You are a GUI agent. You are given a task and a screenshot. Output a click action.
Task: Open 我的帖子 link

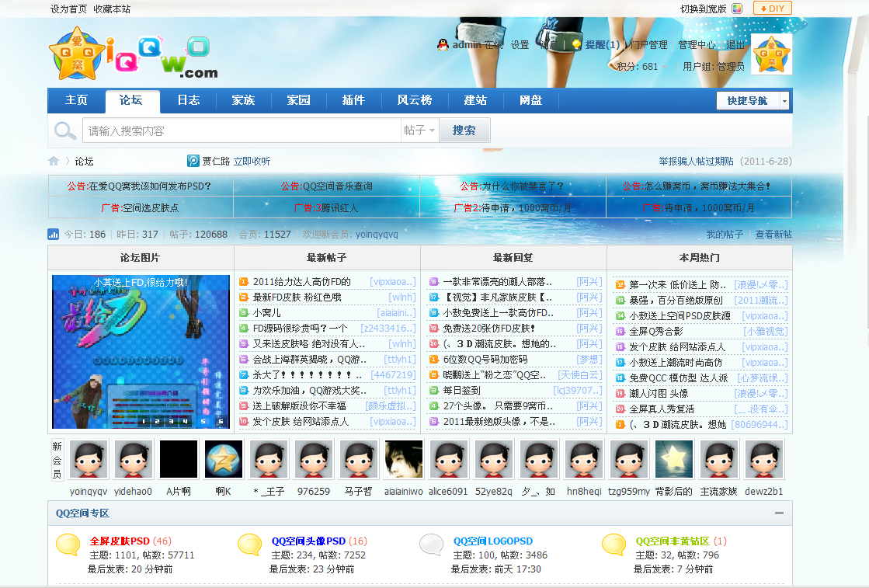tap(725, 235)
